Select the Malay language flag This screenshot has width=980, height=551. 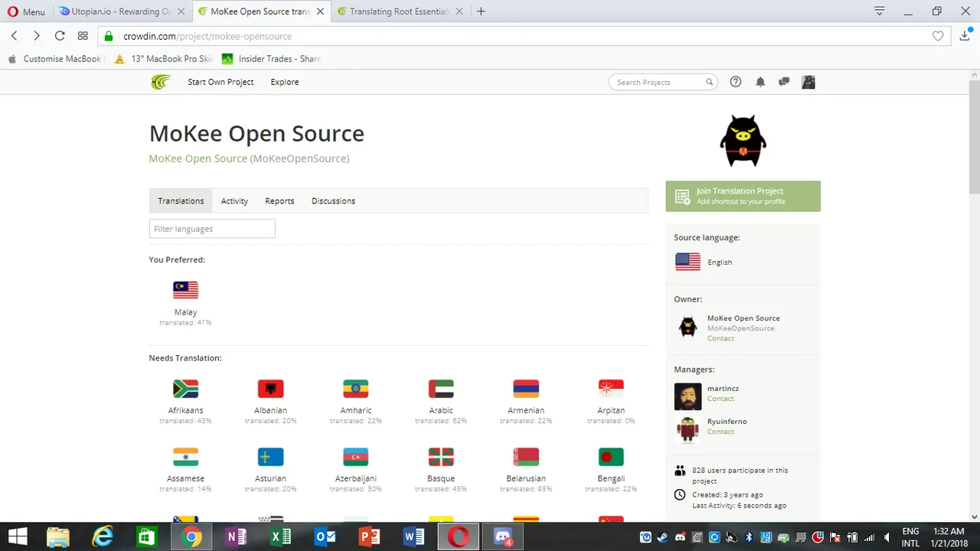(185, 290)
